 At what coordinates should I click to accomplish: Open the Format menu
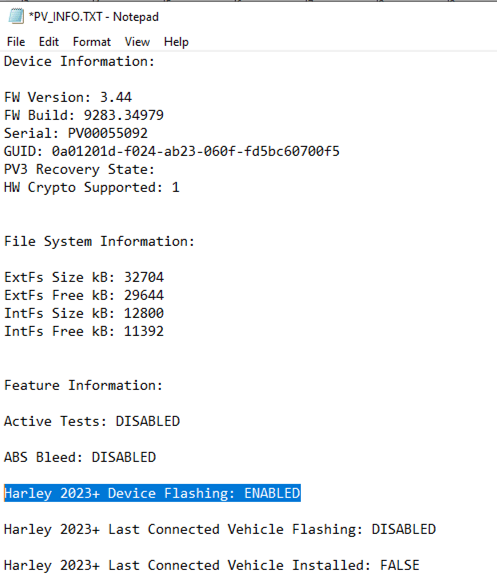pyautogui.click(x=92, y=42)
